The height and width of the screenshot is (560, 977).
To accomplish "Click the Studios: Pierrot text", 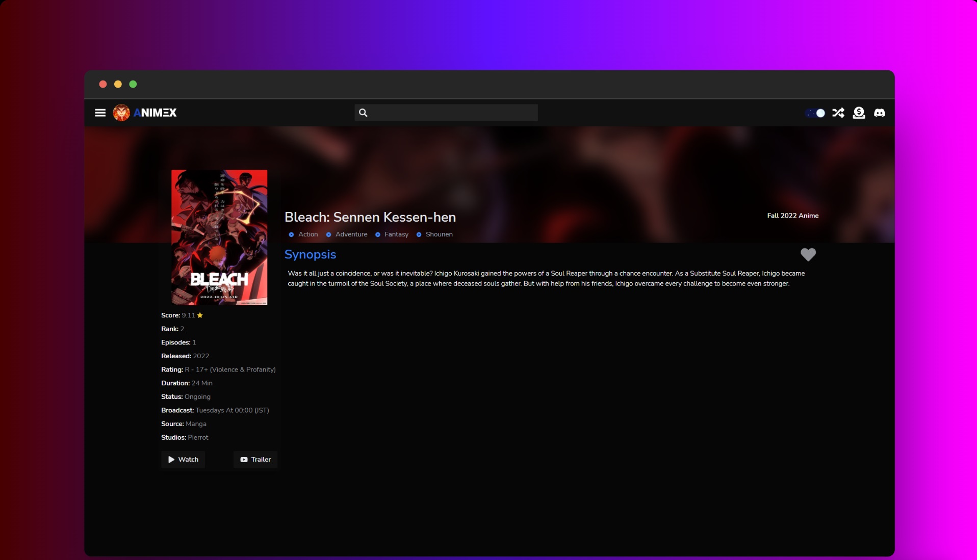I will coord(185,438).
